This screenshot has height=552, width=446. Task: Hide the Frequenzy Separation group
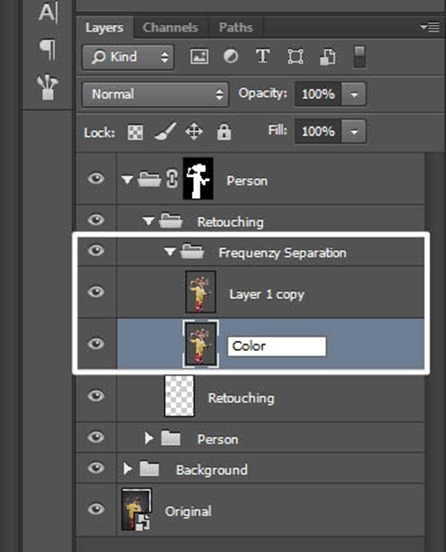96,250
